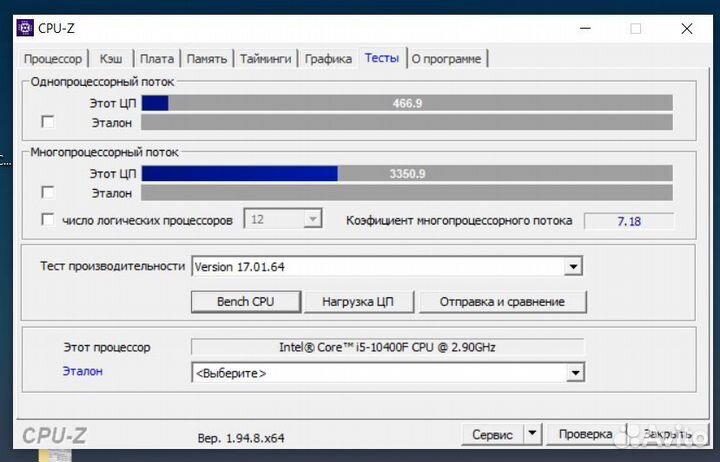This screenshot has width=720, height=462.
Task: Start the Bench CPU test
Action: point(246,302)
